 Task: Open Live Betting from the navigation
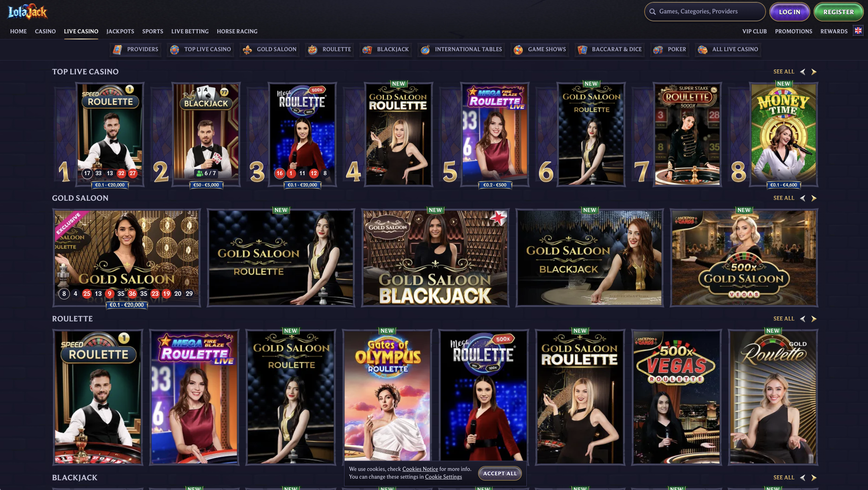(x=190, y=31)
